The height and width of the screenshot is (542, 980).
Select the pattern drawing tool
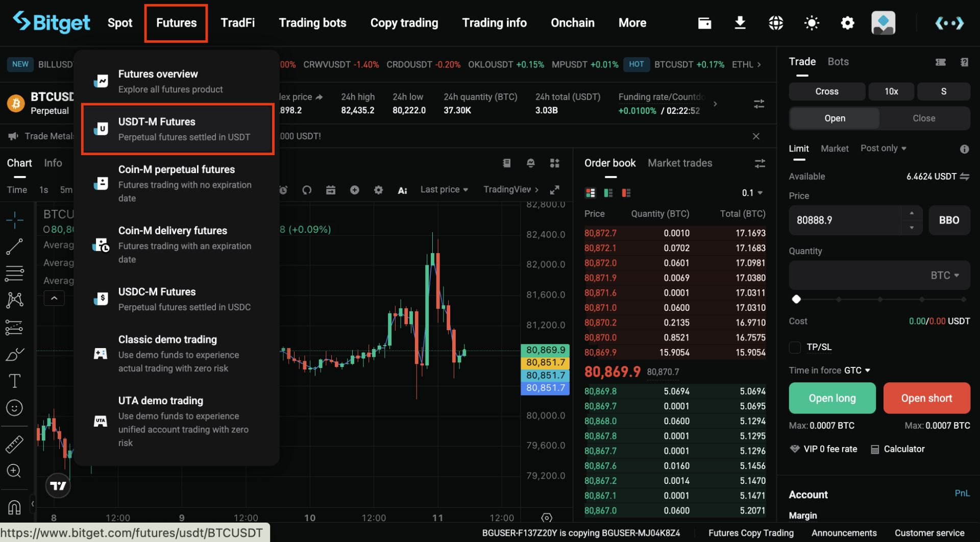coord(15,300)
